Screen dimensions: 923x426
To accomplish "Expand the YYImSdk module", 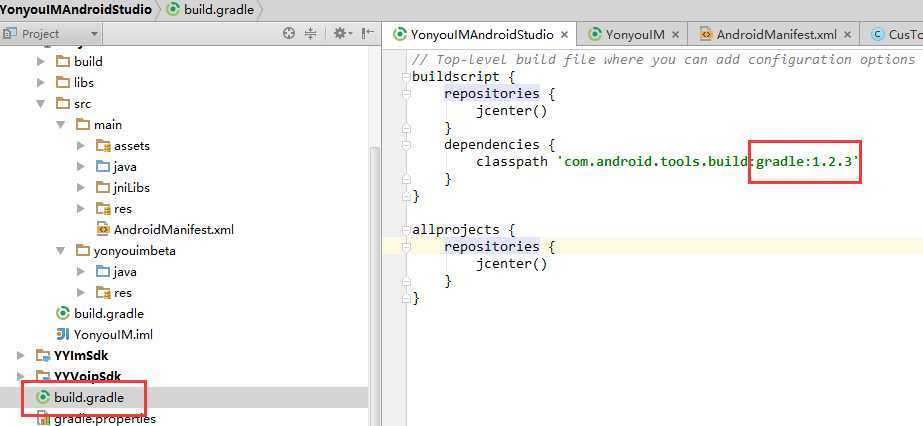I will tap(21, 355).
